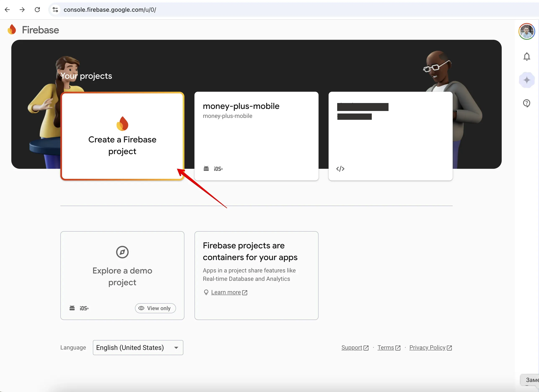Open the Gemini sparkle assistant
539x392 pixels.
coord(527,80)
